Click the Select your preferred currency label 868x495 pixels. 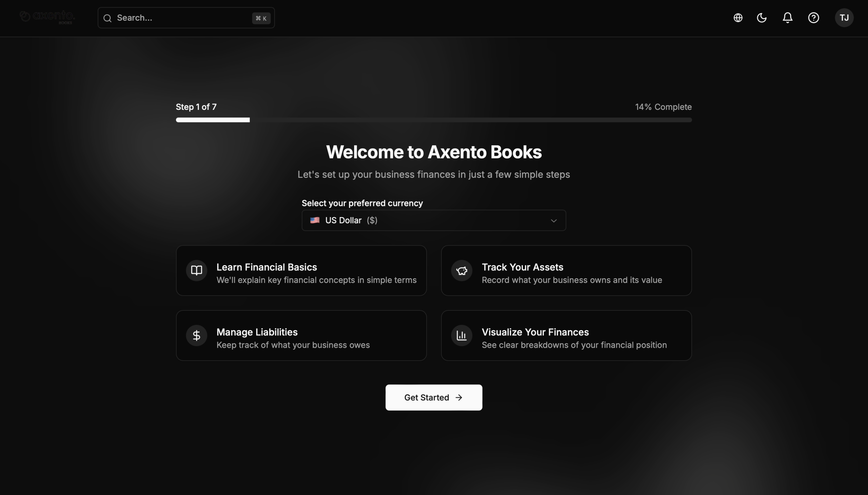click(x=362, y=203)
